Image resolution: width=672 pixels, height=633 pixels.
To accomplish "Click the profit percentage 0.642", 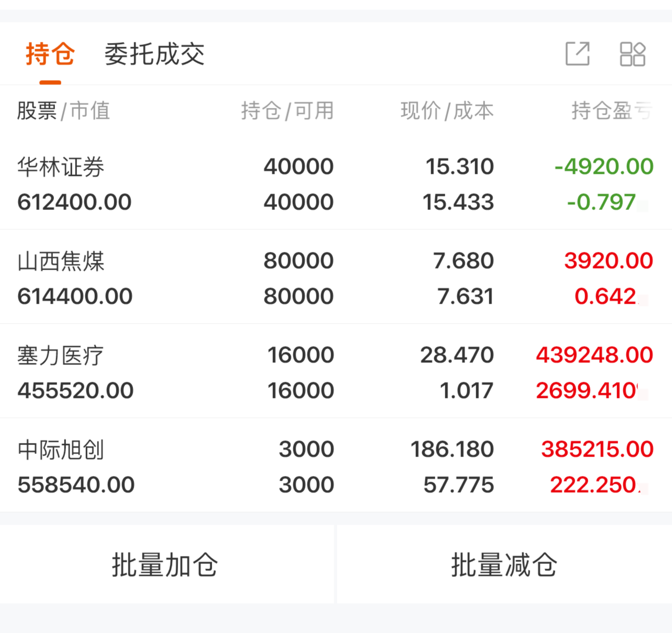I will pyautogui.click(x=606, y=296).
